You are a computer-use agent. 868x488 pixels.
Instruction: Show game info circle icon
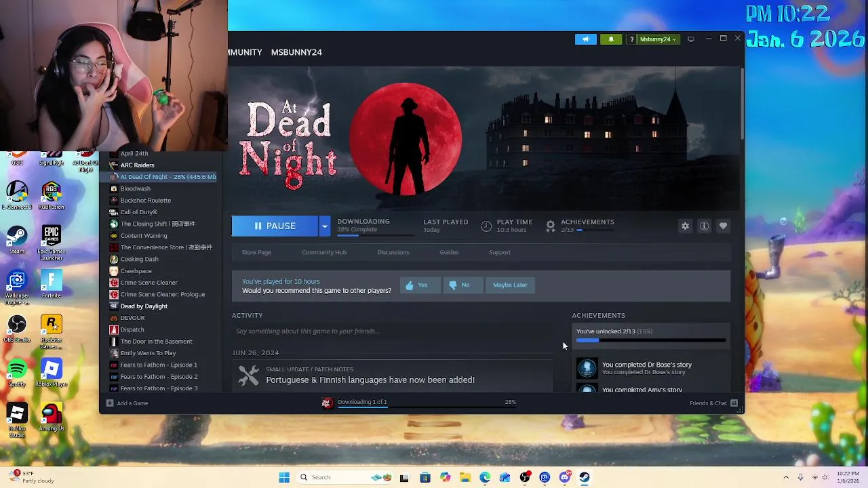[x=704, y=226]
